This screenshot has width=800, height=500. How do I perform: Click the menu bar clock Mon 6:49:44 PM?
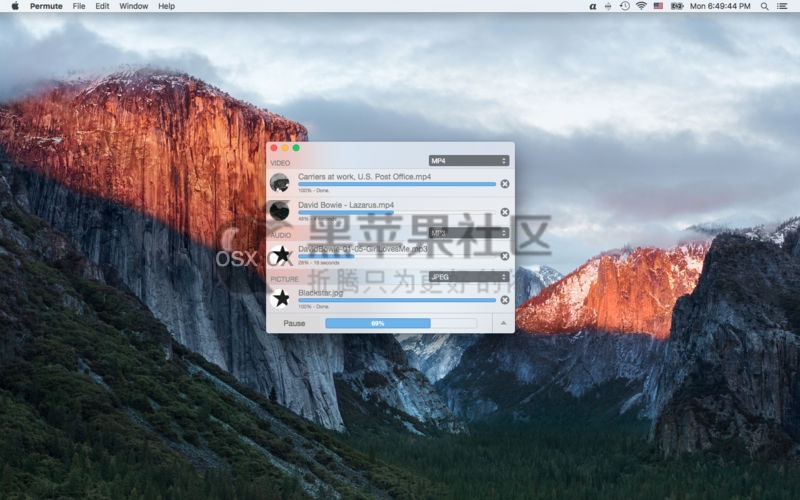coord(720,6)
